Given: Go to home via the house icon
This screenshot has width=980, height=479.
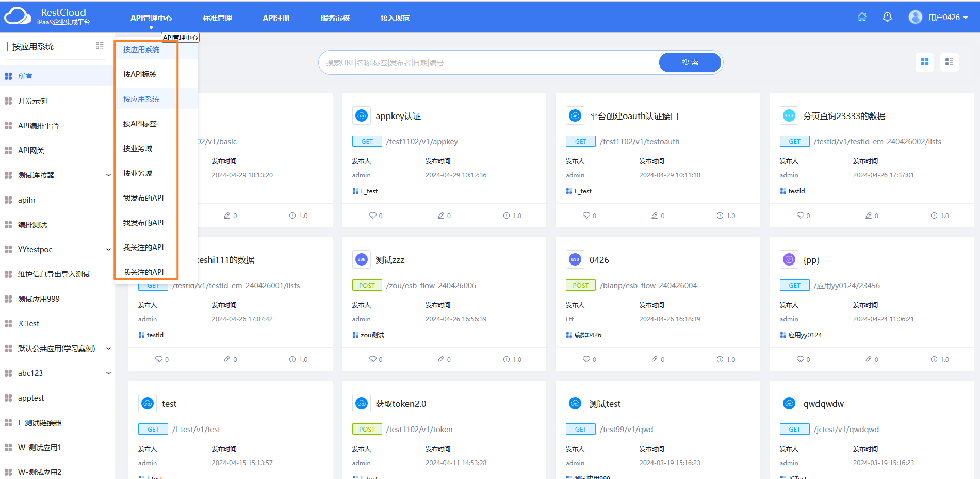Looking at the screenshot, I should 862,17.
